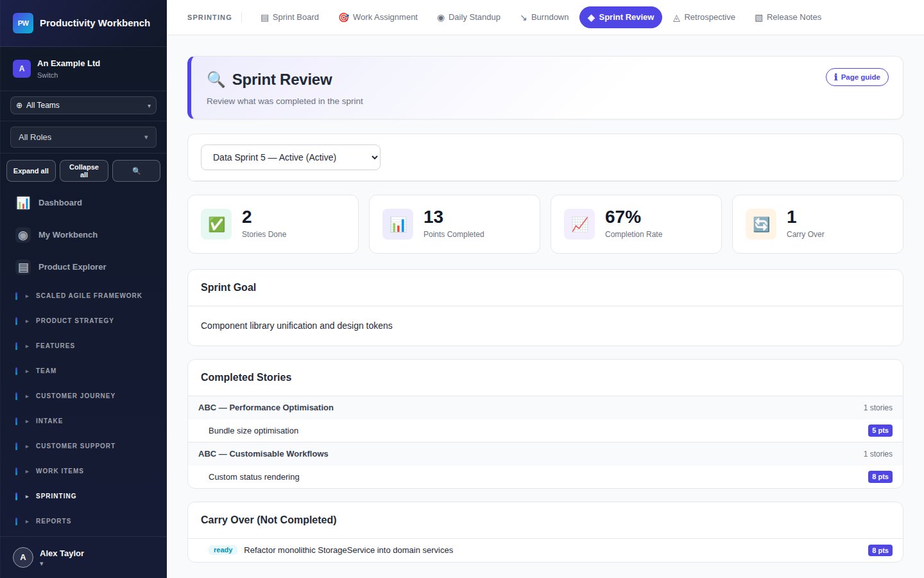The width and height of the screenshot is (924, 578).
Task: Open the Work Assignment tab
Action: pyautogui.click(x=378, y=17)
